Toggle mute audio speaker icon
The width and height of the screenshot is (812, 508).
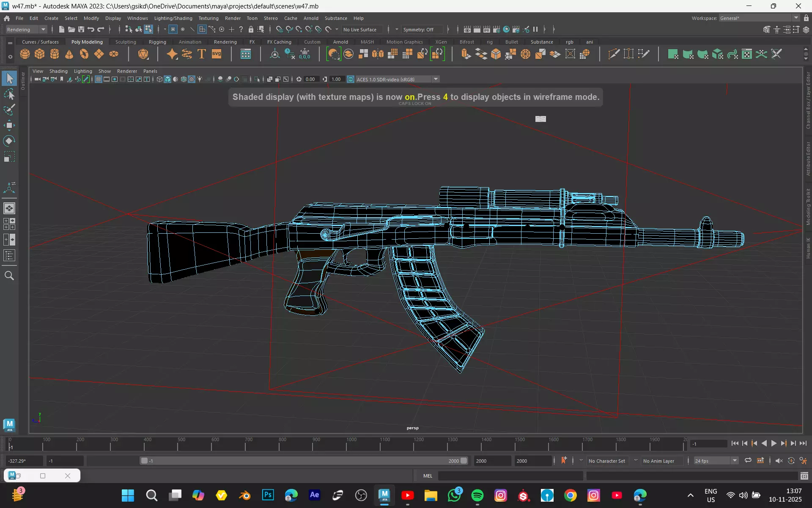click(x=779, y=461)
